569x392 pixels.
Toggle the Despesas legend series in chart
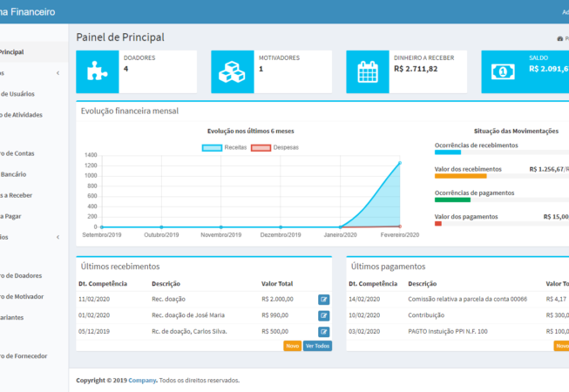pyautogui.click(x=274, y=148)
